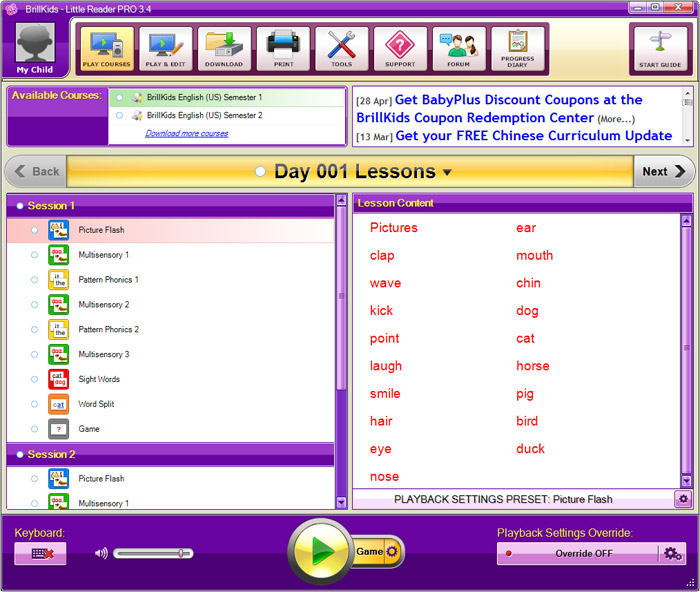Open the Forum toolbar icon
The height and width of the screenshot is (592, 700).
click(x=458, y=49)
